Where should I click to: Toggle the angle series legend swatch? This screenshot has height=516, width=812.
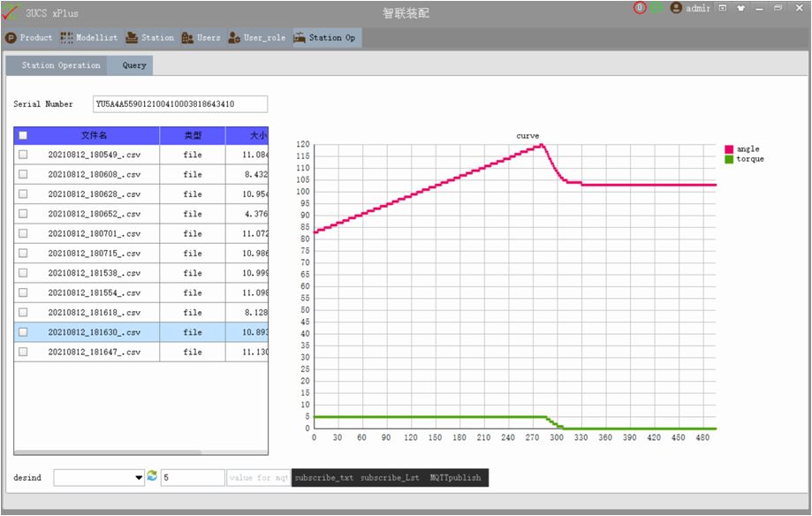(729, 149)
